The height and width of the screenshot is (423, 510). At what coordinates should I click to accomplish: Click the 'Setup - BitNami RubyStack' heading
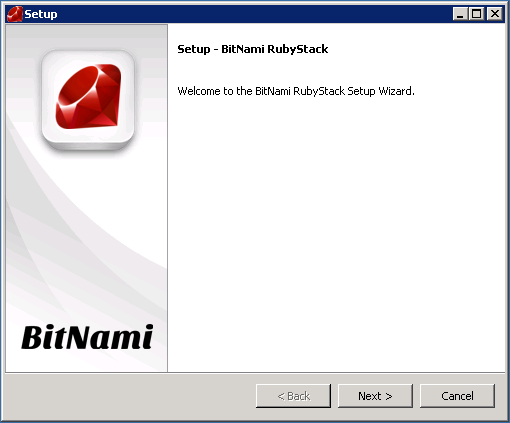253,49
